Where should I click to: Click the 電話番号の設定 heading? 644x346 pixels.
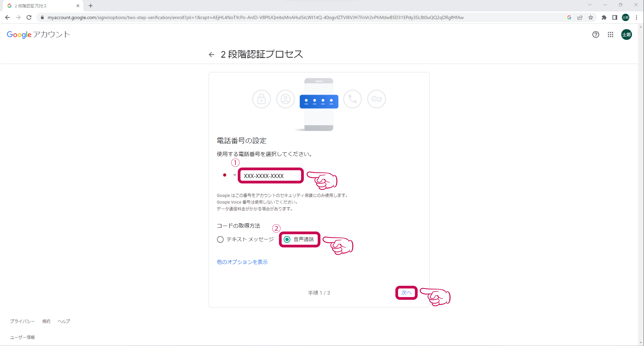pyautogui.click(x=242, y=141)
